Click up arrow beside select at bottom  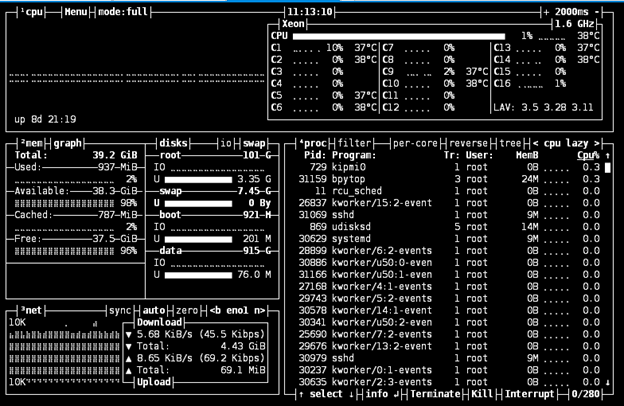pyautogui.click(x=302, y=394)
